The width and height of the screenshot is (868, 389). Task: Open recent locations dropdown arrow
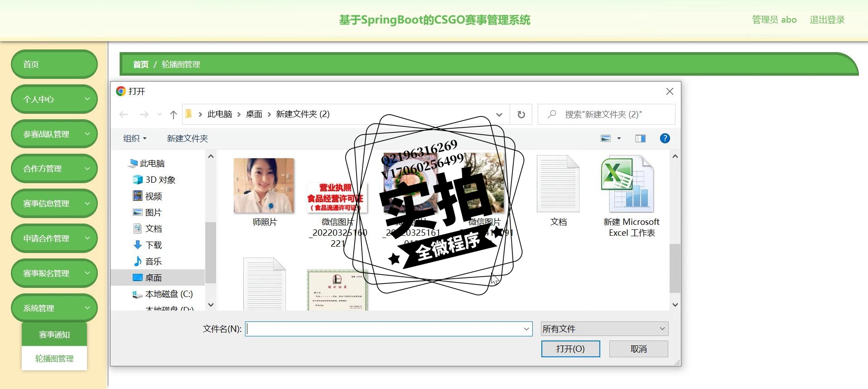coord(159,115)
